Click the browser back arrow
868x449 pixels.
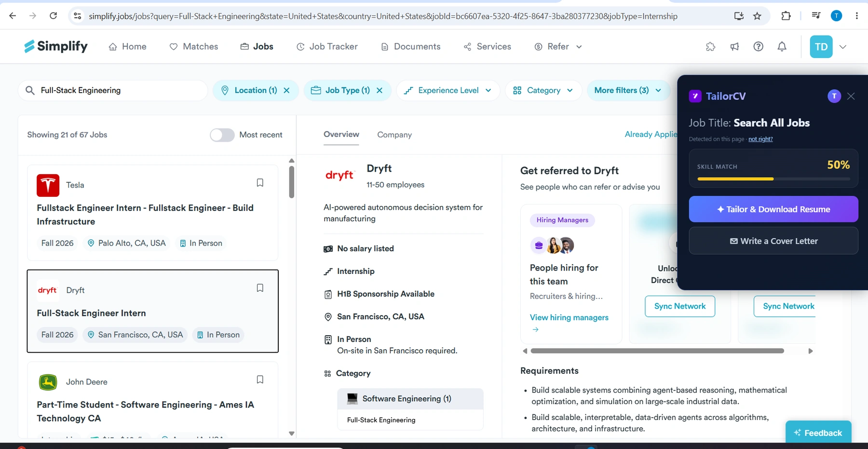[x=13, y=16]
